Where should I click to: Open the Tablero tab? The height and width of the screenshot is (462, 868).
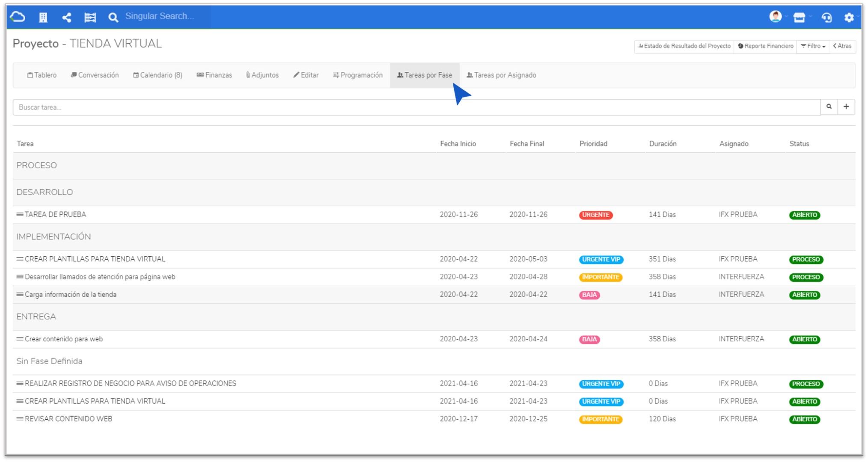click(x=42, y=75)
